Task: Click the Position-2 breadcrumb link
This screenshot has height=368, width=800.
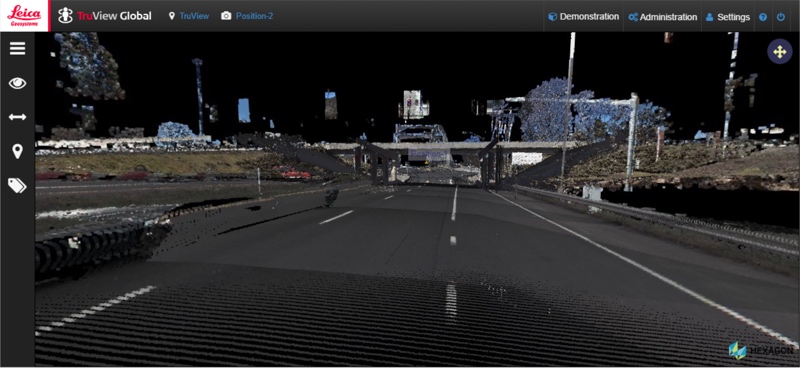Action: [x=254, y=16]
